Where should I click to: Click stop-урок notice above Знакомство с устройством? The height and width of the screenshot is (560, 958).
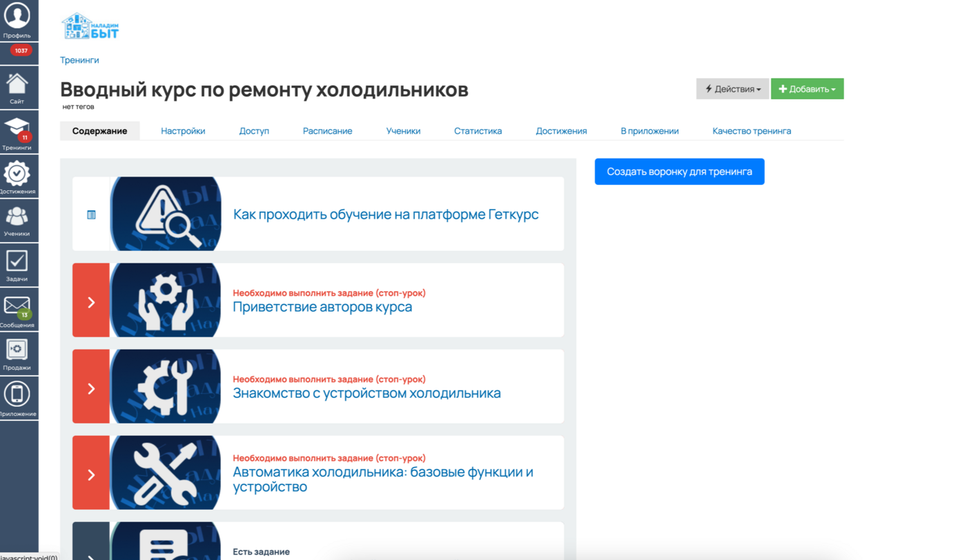[329, 379]
